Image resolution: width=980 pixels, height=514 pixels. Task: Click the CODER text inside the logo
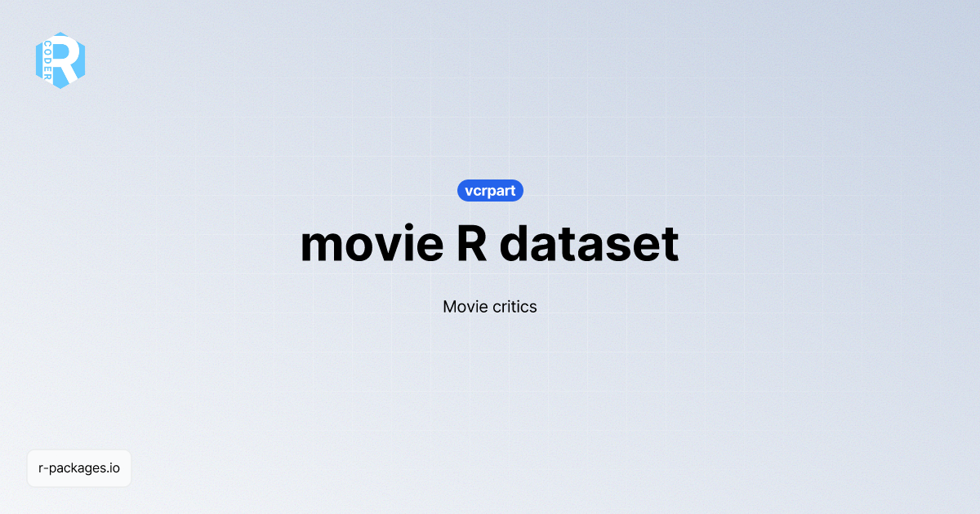[51, 60]
